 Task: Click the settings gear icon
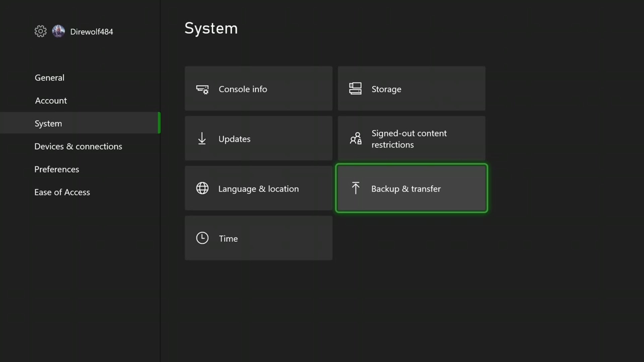[40, 31]
